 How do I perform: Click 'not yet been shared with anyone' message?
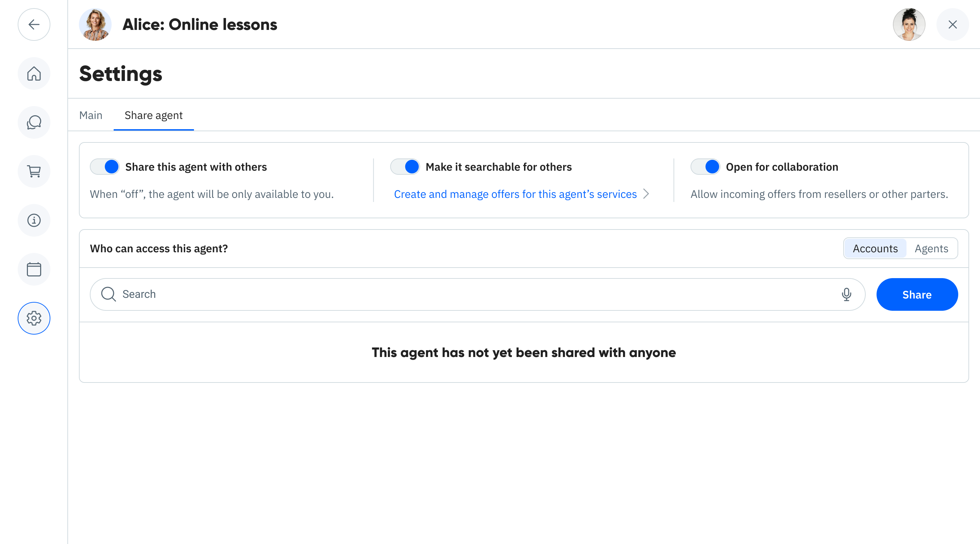pos(524,352)
